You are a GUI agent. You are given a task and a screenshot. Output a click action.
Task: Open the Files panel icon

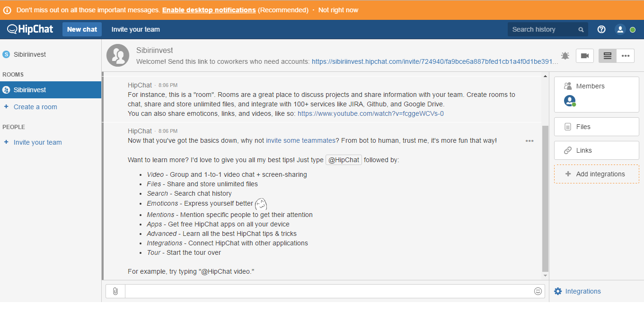tap(567, 126)
